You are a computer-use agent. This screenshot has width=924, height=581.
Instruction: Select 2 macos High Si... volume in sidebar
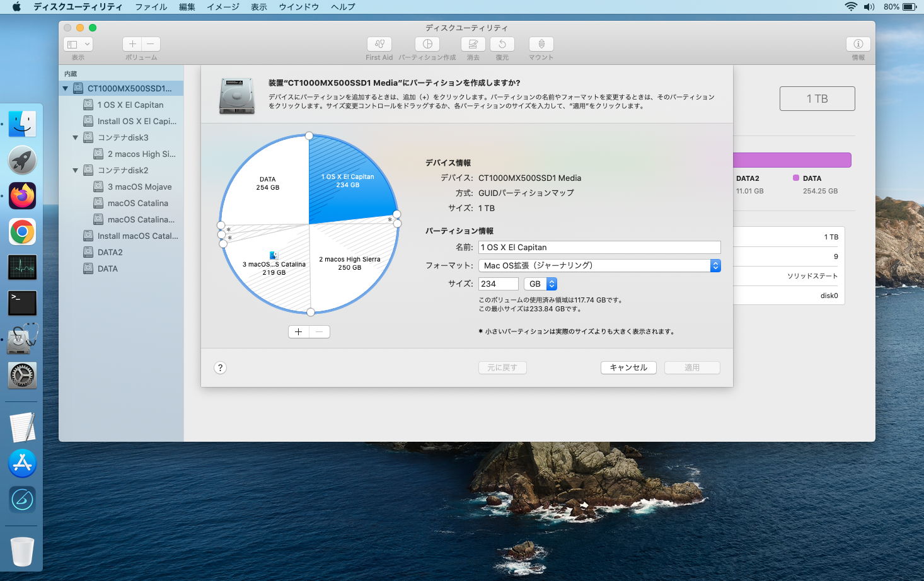[x=121, y=154]
